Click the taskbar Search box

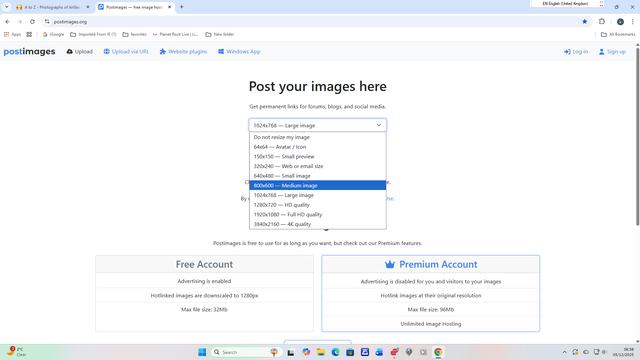[x=245, y=352]
